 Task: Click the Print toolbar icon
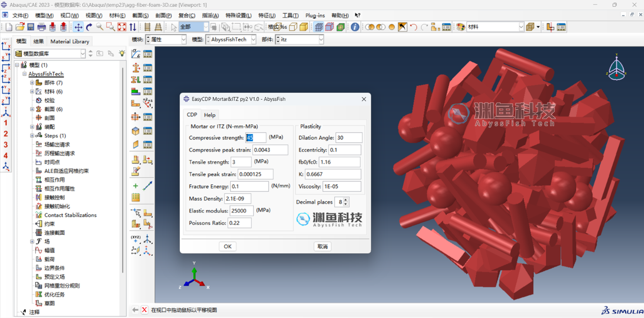pos(42,27)
